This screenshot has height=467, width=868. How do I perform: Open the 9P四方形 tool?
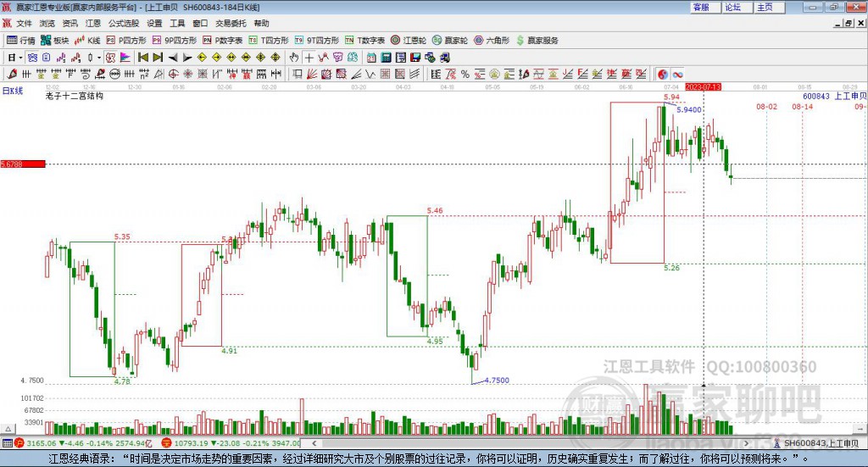pos(175,40)
